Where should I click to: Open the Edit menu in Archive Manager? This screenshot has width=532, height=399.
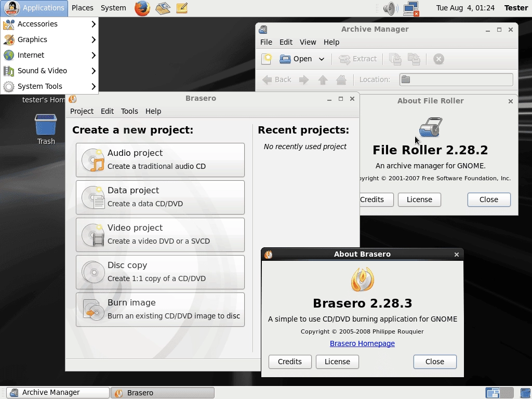286,42
